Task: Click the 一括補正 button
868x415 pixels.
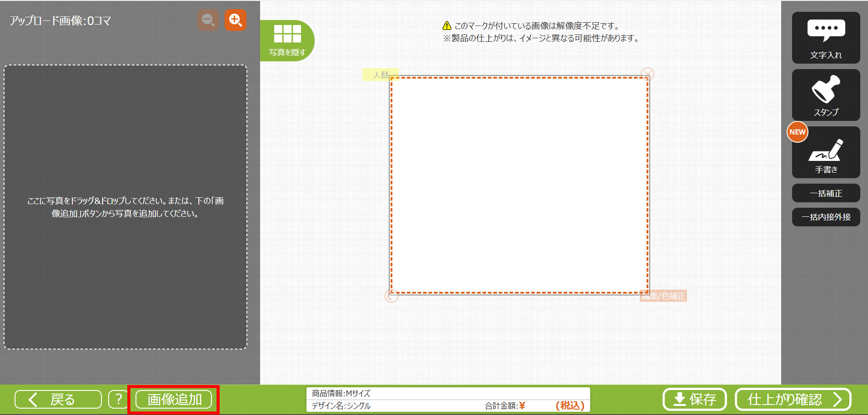Action: pos(826,193)
